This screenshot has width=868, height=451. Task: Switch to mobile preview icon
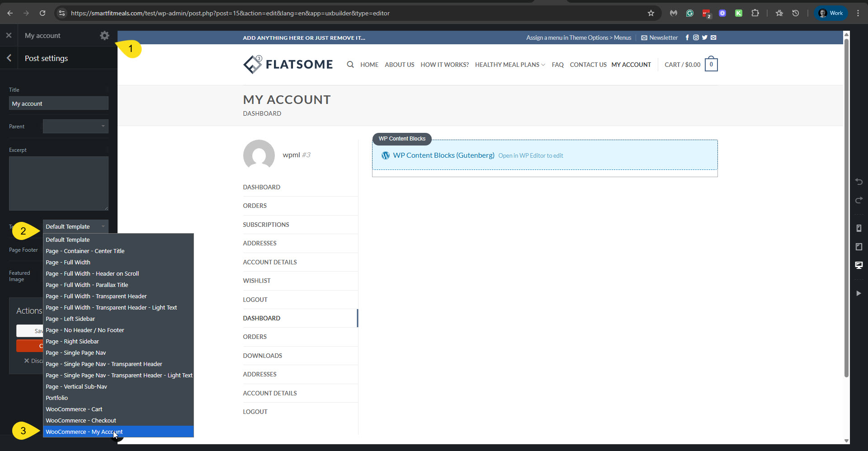coord(859,228)
